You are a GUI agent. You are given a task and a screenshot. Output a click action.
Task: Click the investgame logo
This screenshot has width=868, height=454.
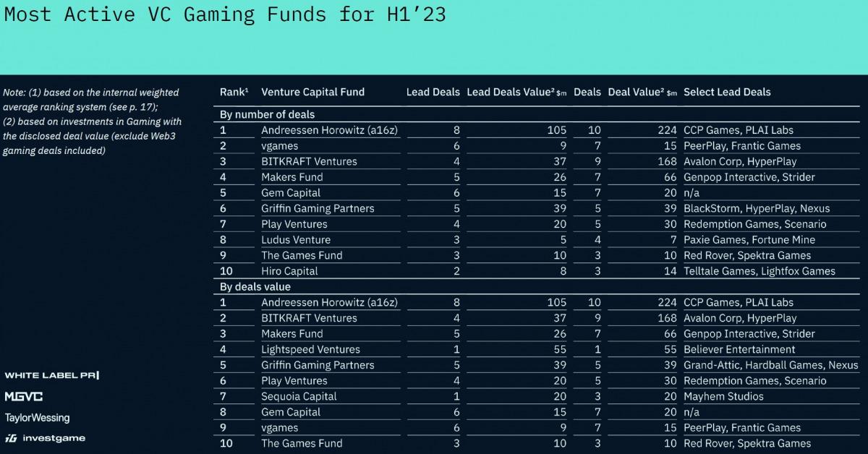[x=45, y=438]
